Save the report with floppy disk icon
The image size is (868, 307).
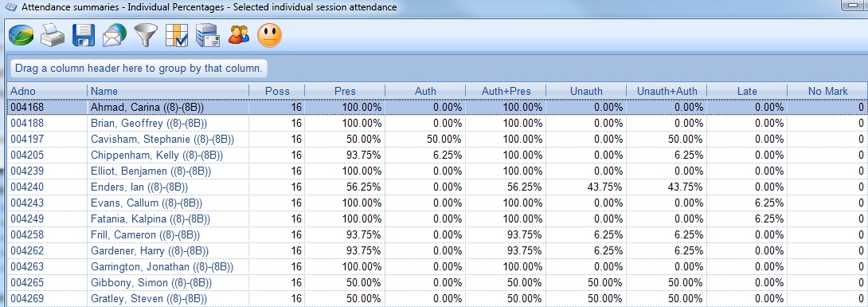point(84,36)
